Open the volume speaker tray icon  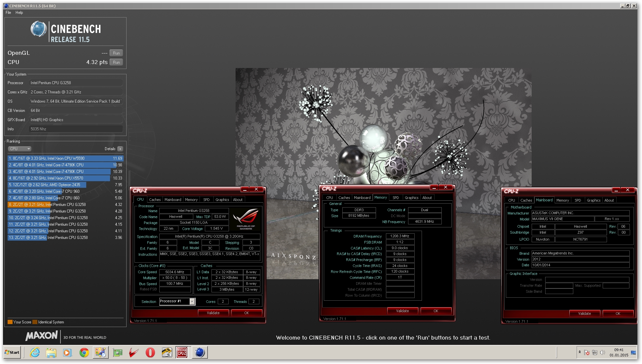point(602,352)
